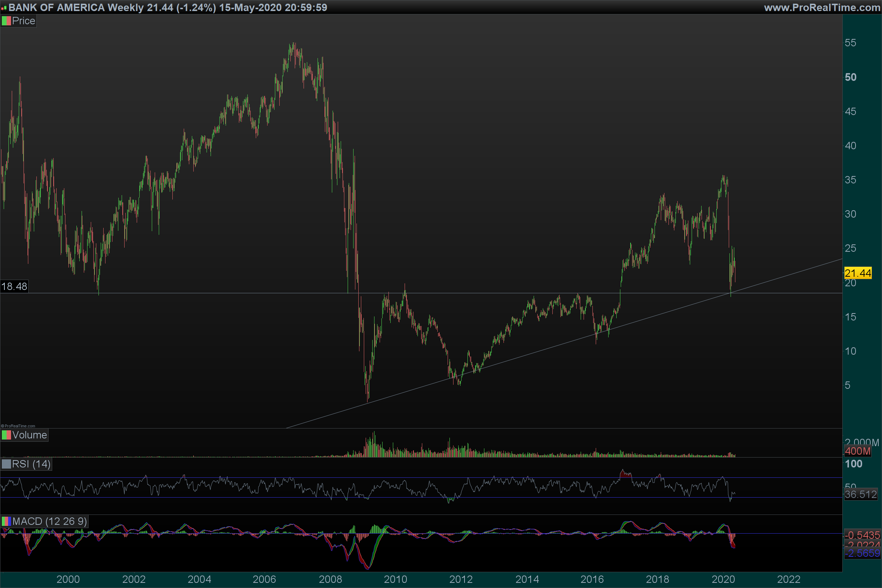
Task: Click the 2020 year on time axis
Action: pos(723,580)
